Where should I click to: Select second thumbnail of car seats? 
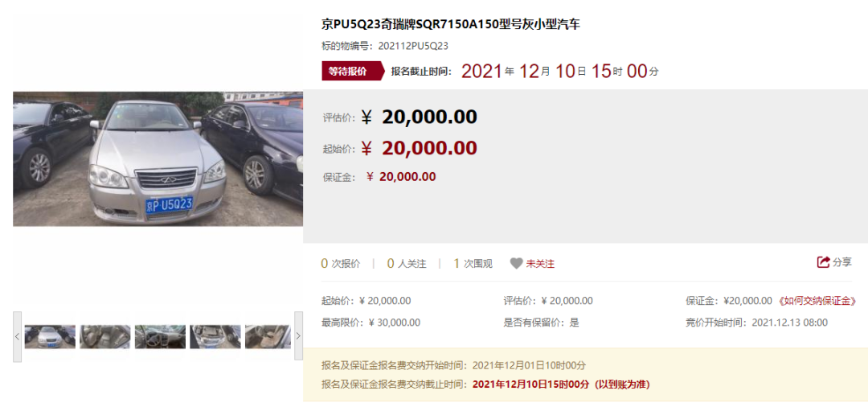coord(105,336)
